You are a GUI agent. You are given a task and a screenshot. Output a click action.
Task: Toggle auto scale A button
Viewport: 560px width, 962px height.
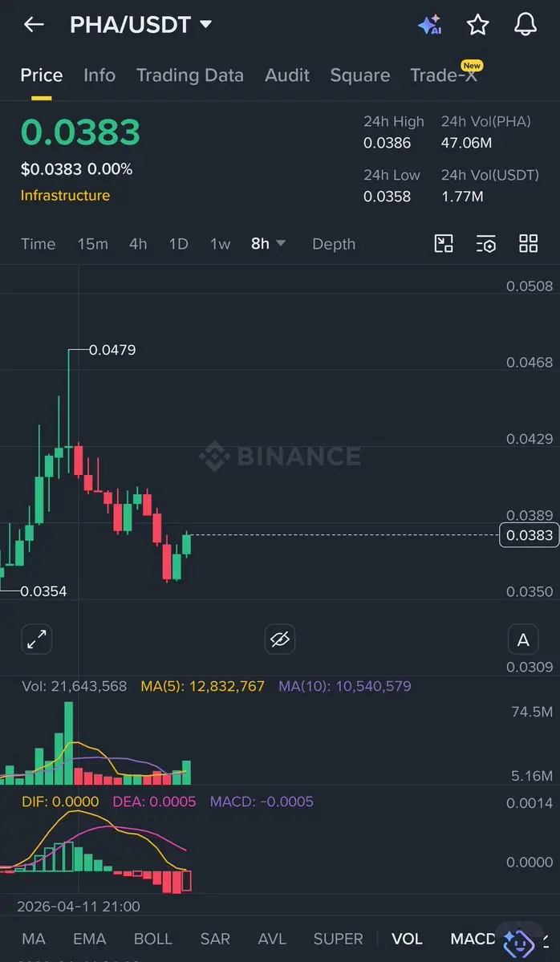[523, 640]
